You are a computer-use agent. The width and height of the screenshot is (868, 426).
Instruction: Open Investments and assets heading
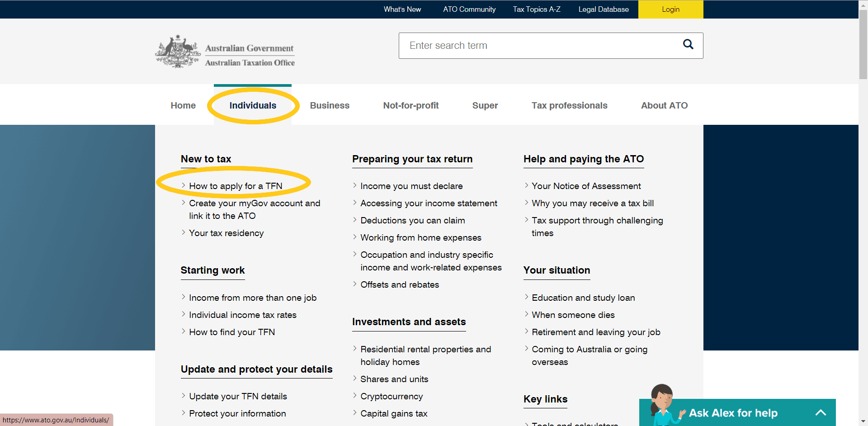click(409, 322)
